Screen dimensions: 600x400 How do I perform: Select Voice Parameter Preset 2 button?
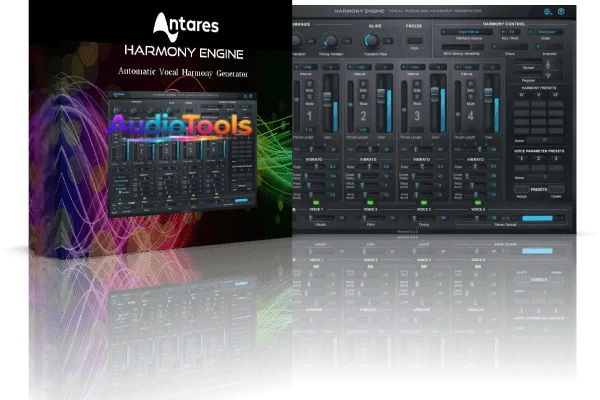coord(538,168)
